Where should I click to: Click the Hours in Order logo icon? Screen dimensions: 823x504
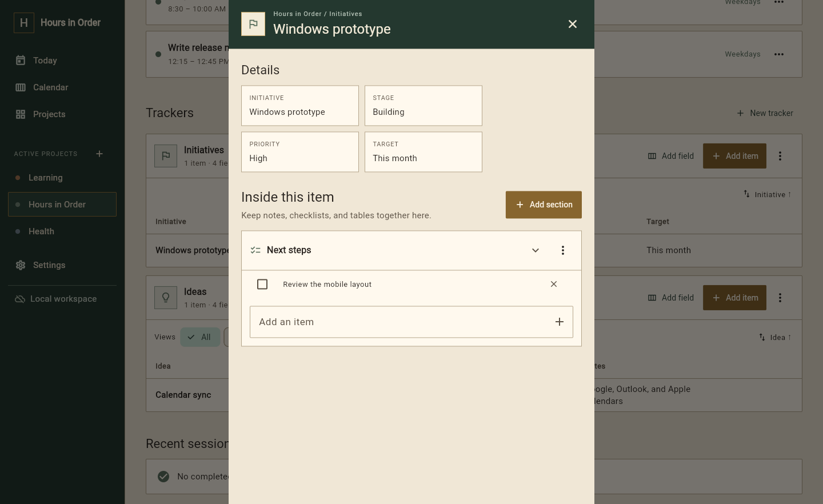click(24, 23)
